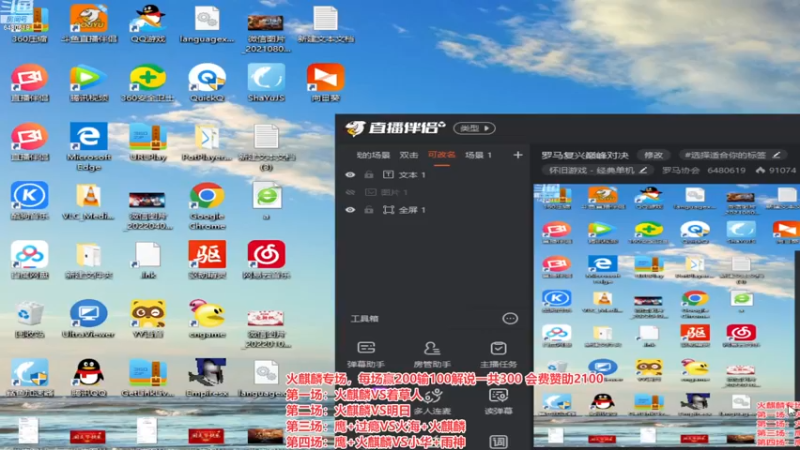Open the VLC_Media desktop icon
Screen dimensions: 800x450
tap(89, 201)
